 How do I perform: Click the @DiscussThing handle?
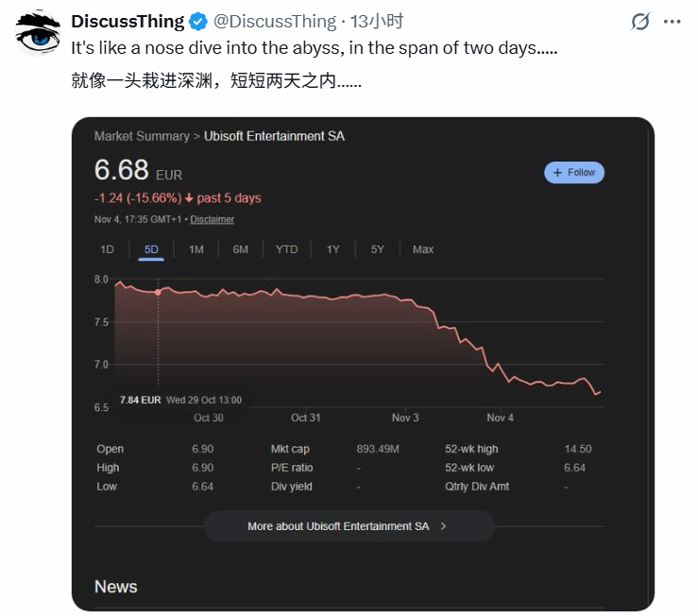pos(275,22)
